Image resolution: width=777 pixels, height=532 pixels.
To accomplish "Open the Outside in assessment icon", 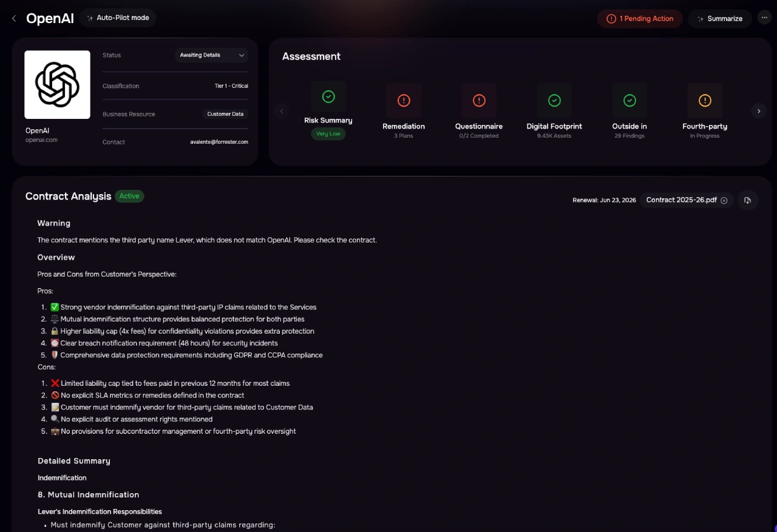I will [629, 100].
